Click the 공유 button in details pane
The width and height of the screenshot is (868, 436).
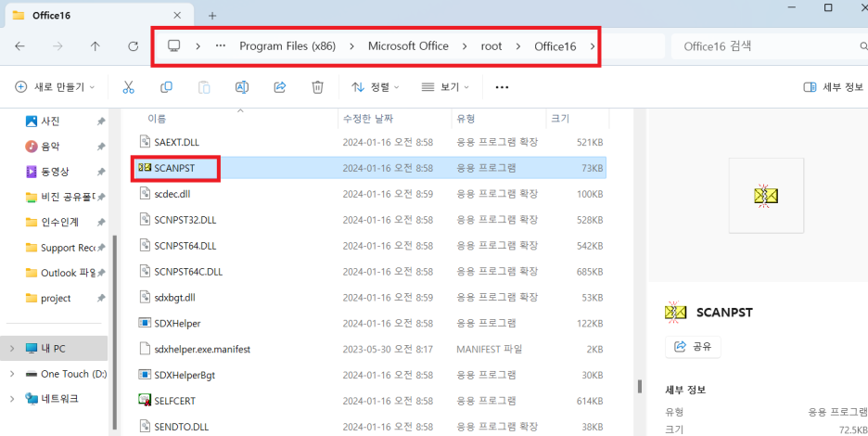click(x=693, y=347)
